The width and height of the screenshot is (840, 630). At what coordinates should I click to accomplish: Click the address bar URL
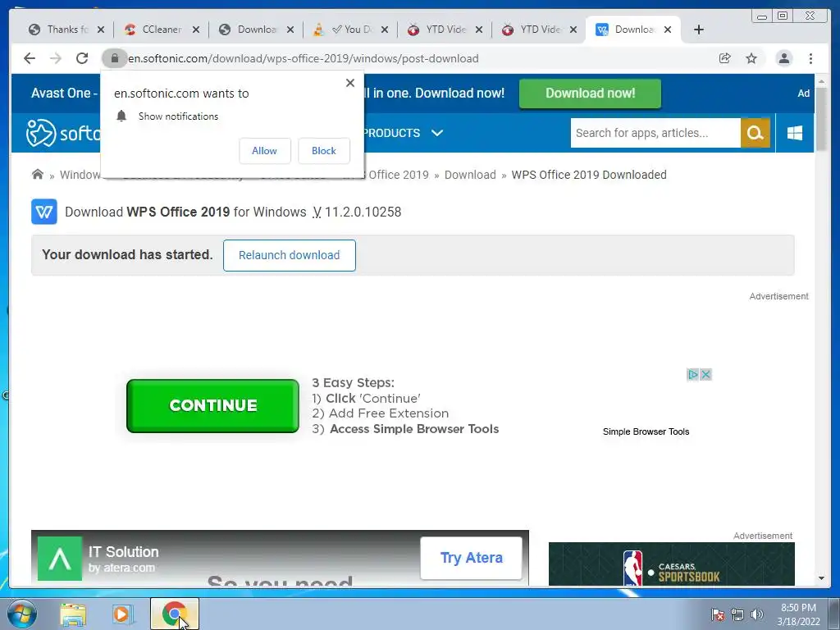click(304, 58)
